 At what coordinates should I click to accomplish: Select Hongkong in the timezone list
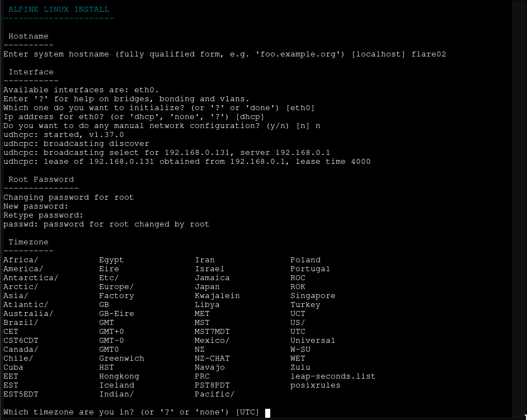coord(119,376)
